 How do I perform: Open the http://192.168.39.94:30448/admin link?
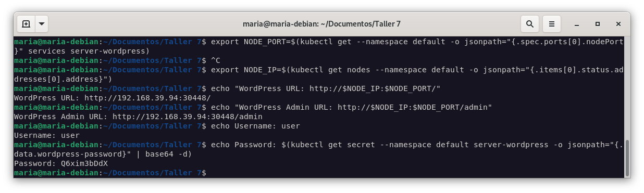point(188,117)
